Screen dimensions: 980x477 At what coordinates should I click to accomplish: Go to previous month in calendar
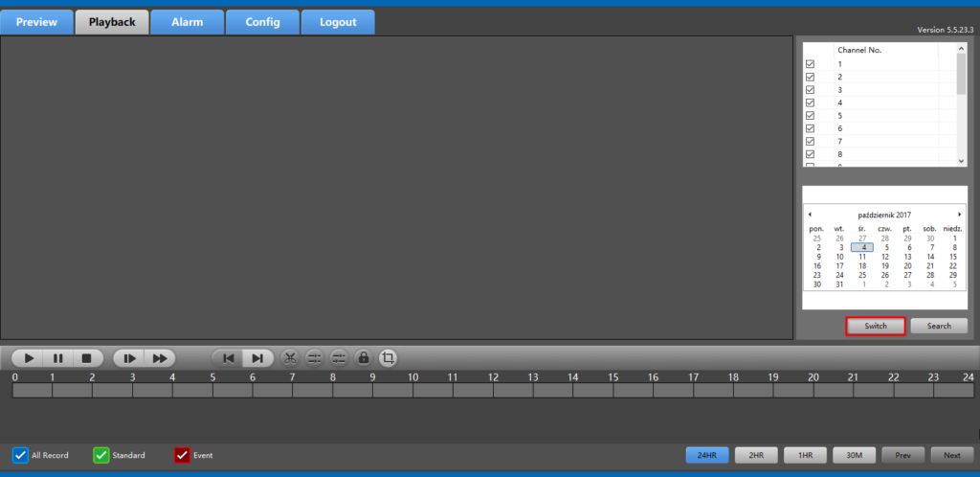[810, 215]
